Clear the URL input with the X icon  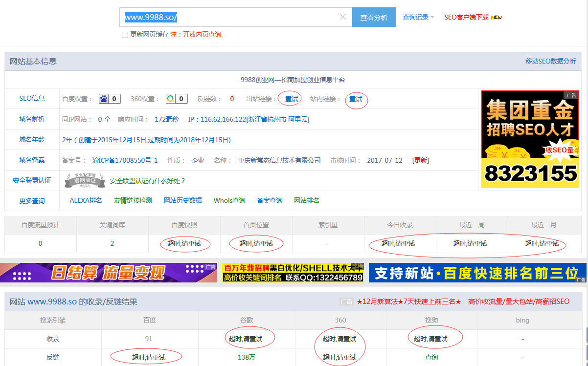(x=343, y=17)
